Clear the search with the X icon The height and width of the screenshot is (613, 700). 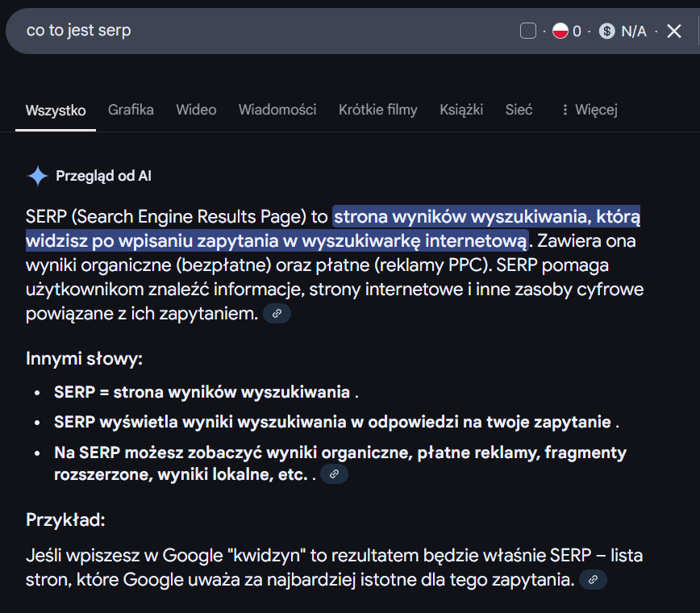point(674,31)
